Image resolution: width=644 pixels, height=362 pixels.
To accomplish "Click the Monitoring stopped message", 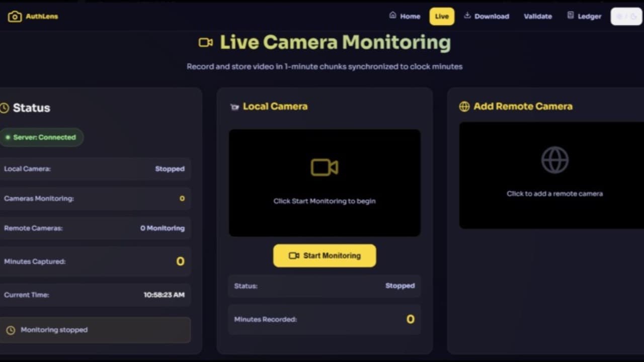I will [x=54, y=330].
